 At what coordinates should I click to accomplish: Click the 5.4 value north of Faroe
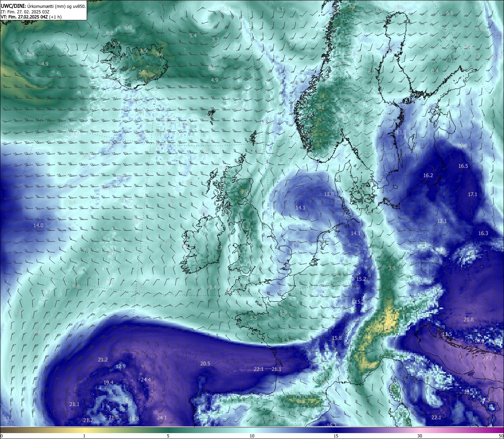click(x=193, y=35)
